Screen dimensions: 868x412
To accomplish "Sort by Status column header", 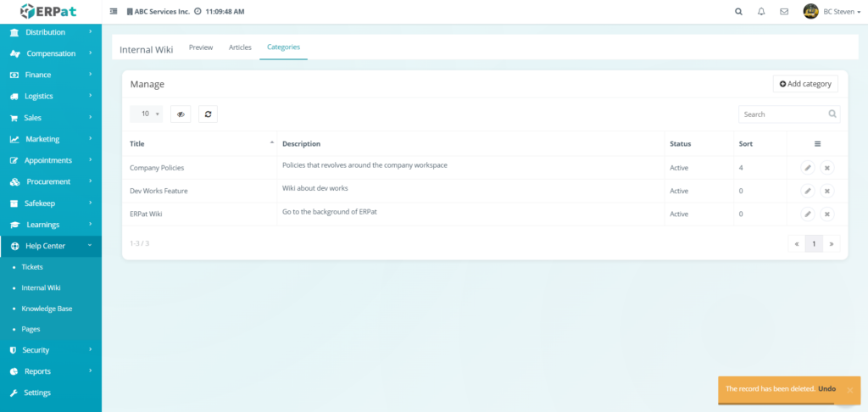I will click(699, 144).
